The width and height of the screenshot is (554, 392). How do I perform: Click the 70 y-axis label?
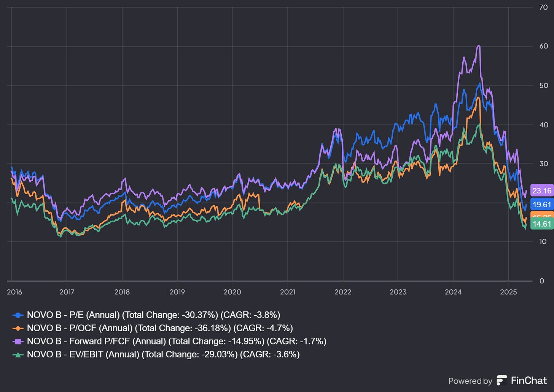coord(544,7)
